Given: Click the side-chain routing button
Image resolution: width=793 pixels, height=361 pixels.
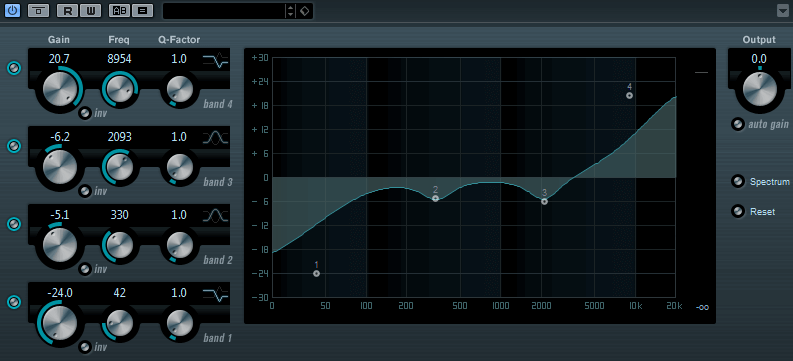Looking at the screenshot, I should pyautogui.click(x=38, y=10).
